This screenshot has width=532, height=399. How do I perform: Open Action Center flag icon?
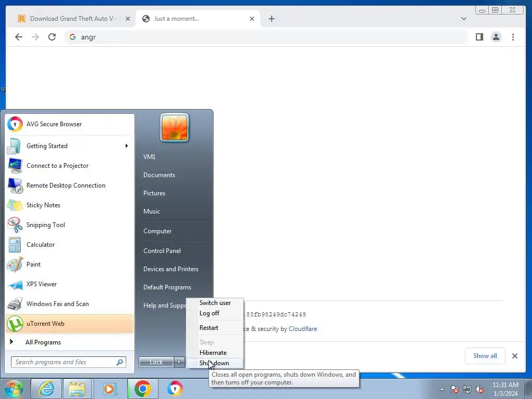[x=455, y=389]
